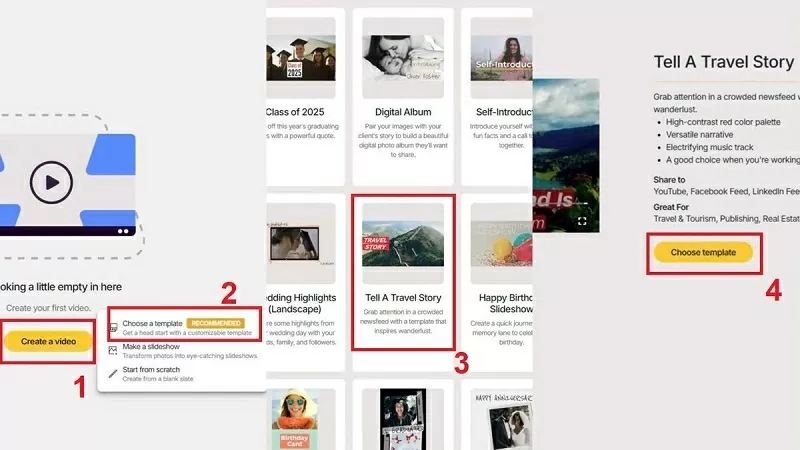Click the 'Share to' label
This screenshot has height=450, width=800.
[x=669, y=180]
